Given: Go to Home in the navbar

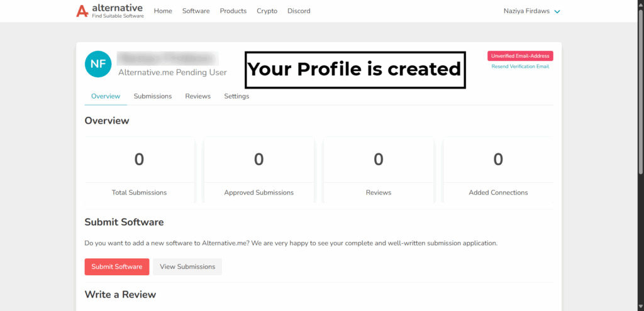Looking at the screenshot, I should click(163, 11).
